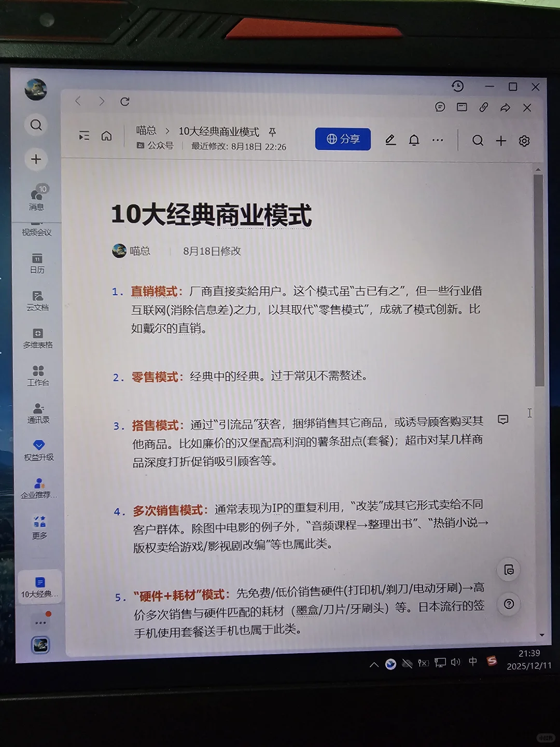
Task: Click the settings gear in the document toolbar
Action: 525,140
